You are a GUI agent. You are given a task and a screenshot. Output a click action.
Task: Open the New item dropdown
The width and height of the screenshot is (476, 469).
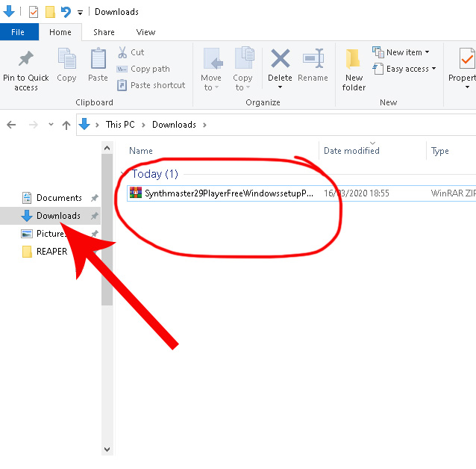pyautogui.click(x=401, y=52)
